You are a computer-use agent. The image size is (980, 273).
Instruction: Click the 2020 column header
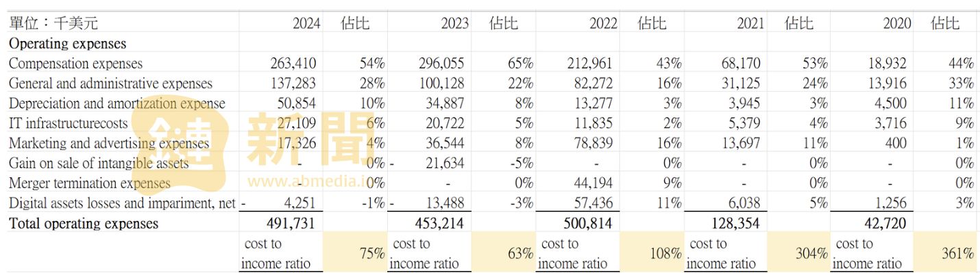(897, 23)
